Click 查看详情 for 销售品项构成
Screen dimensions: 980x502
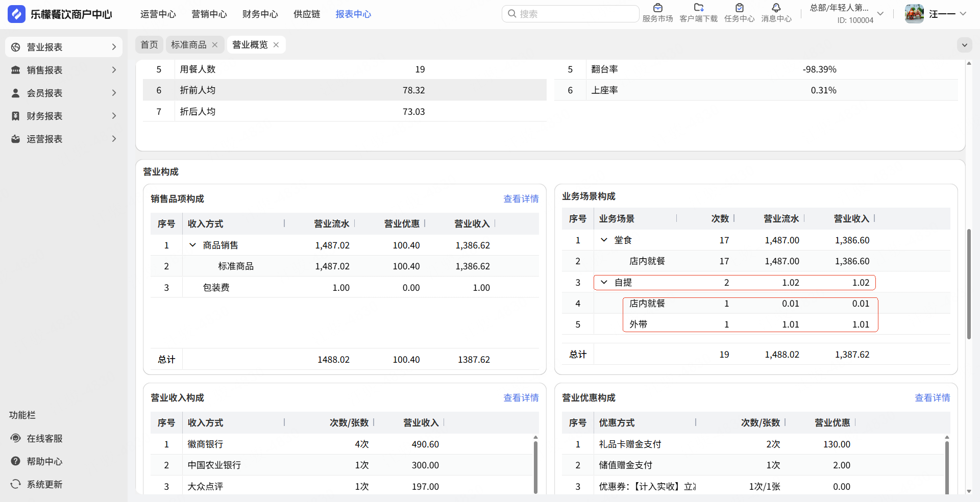point(521,199)
